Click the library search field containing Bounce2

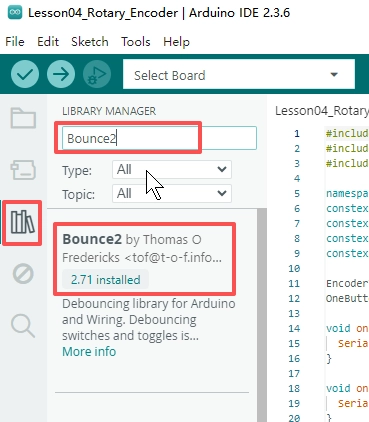[159, 138]
